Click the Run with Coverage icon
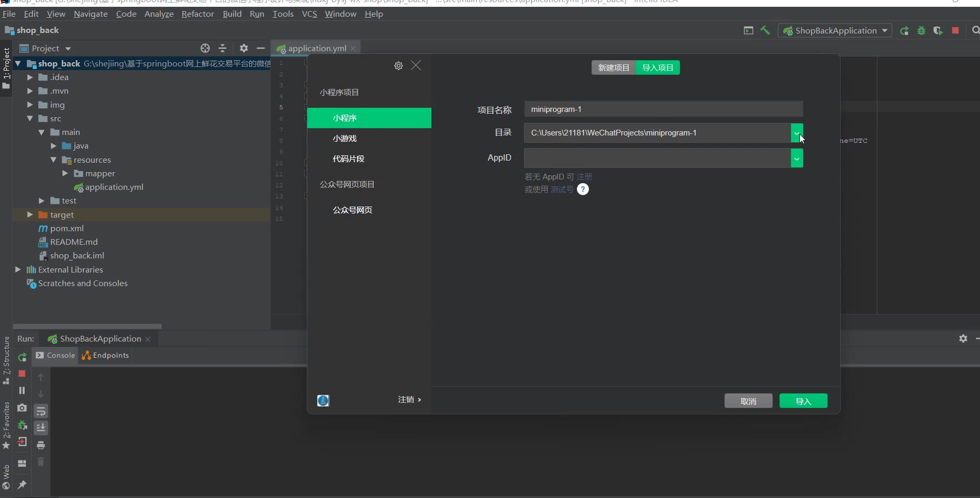Image resolution: width=980 pixels, height=498 pixels. coord(938,31)
